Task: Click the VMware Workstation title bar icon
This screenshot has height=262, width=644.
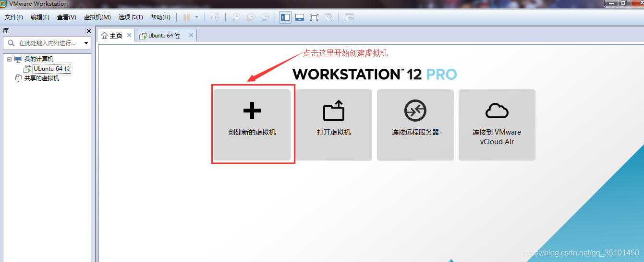Action: tap(3, 4)
